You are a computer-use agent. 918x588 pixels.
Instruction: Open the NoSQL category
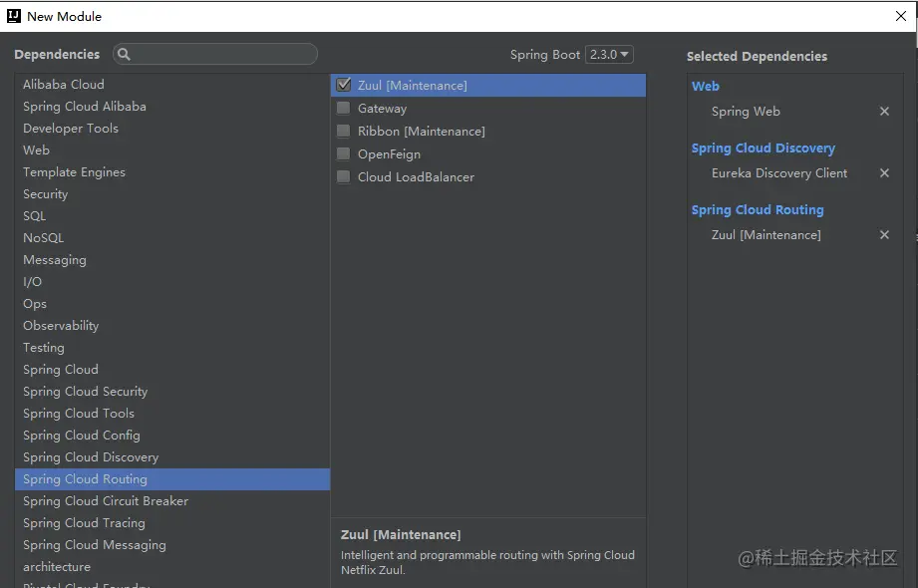(172, 238)
